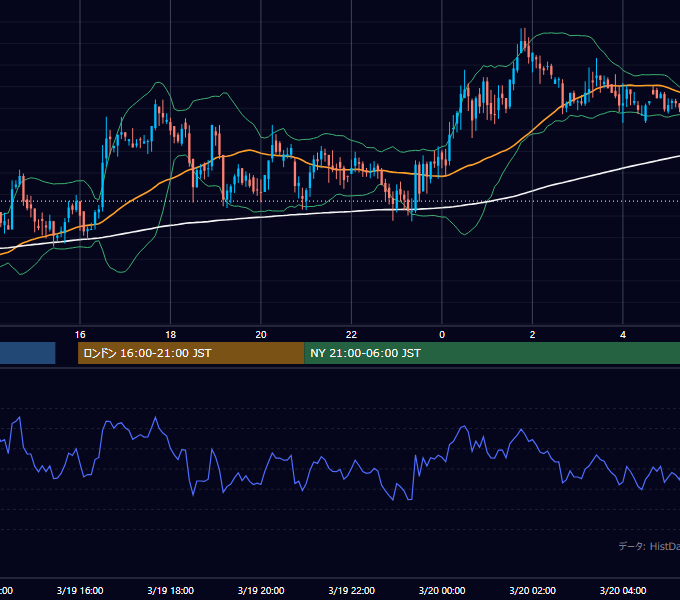This screenshot has width=680, height=600.
Task: Click the '3/19 18:00' date label
Action: click(x=170, y=590)
